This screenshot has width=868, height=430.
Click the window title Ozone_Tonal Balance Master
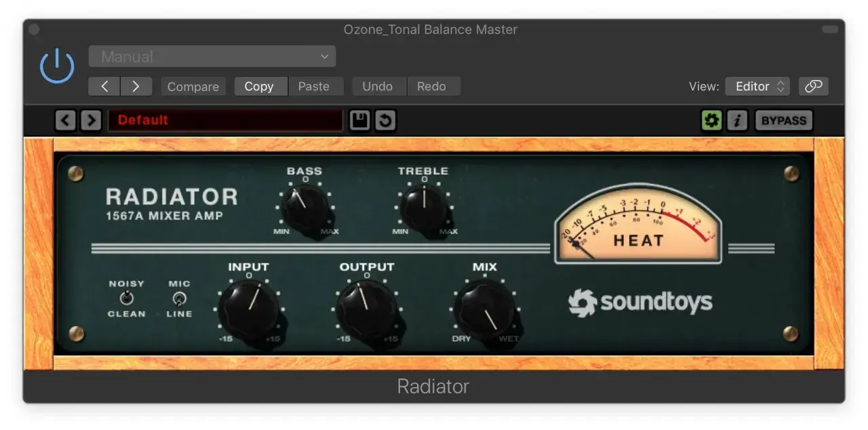click(x=431, y=30)
